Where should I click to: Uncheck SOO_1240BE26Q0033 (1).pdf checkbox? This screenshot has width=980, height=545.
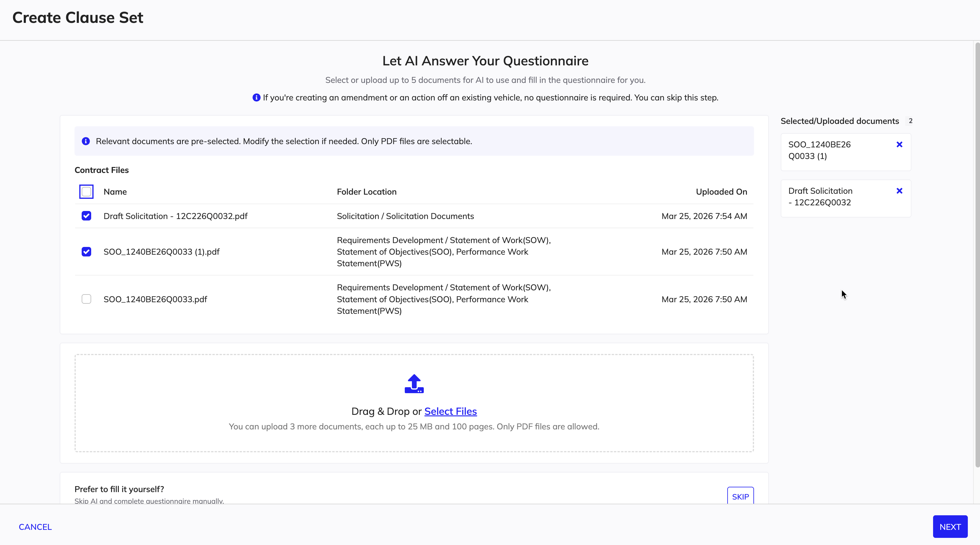coord(86,252)
